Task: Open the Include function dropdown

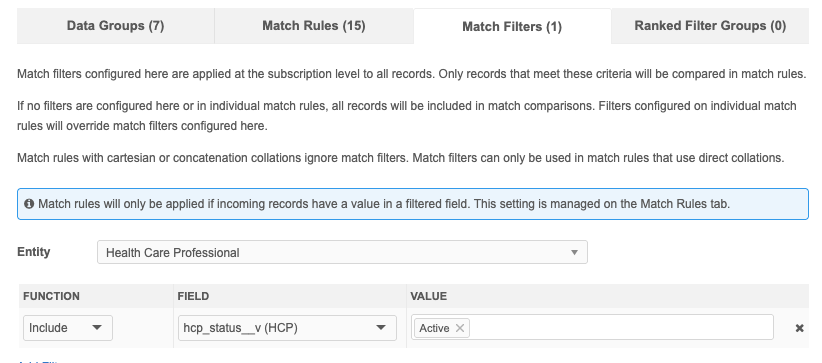Action: 68,328
